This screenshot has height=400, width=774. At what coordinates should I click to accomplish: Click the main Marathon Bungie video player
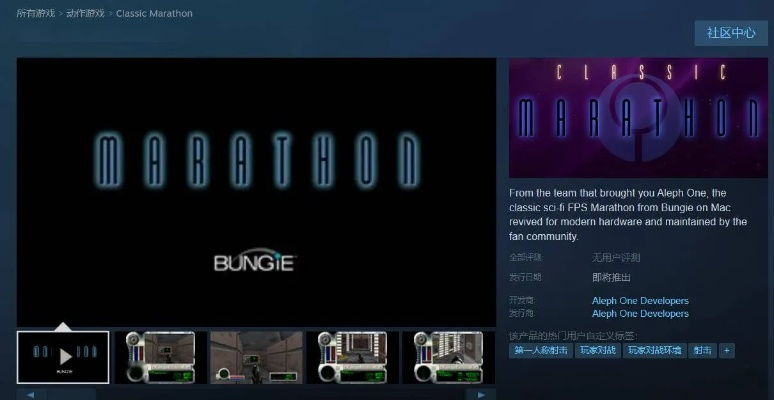256,190
